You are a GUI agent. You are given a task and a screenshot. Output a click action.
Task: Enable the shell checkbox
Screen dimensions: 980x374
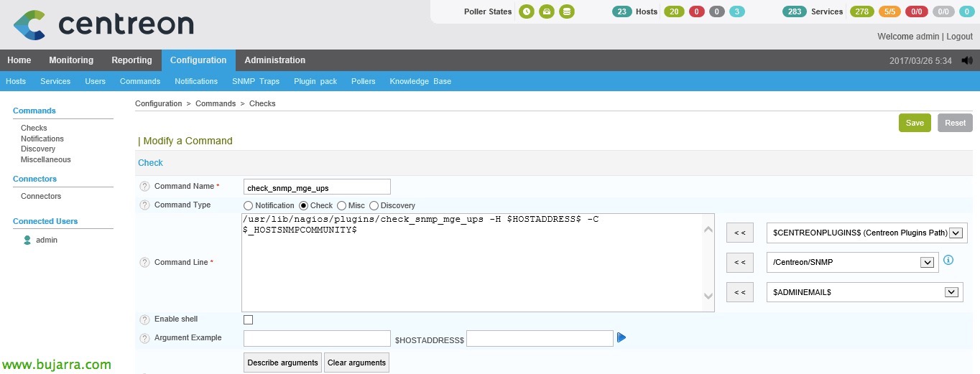(x=249, y=319)
